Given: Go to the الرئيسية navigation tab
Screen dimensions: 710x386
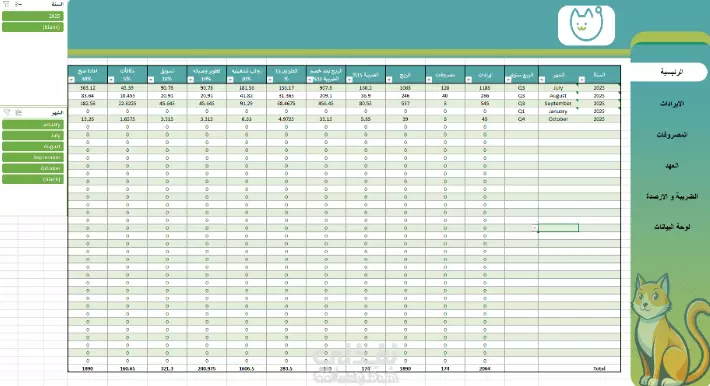Looking at the screenshot, I should 670,72.
